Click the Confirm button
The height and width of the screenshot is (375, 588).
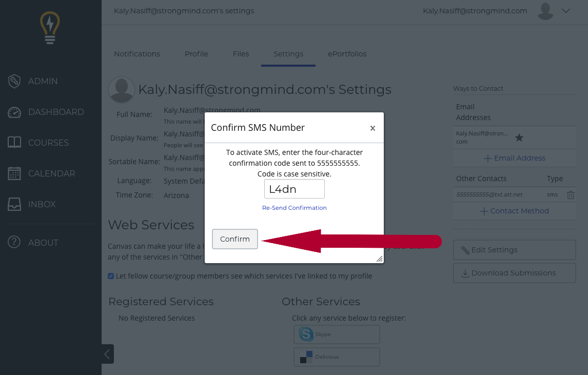click(235, 239)
